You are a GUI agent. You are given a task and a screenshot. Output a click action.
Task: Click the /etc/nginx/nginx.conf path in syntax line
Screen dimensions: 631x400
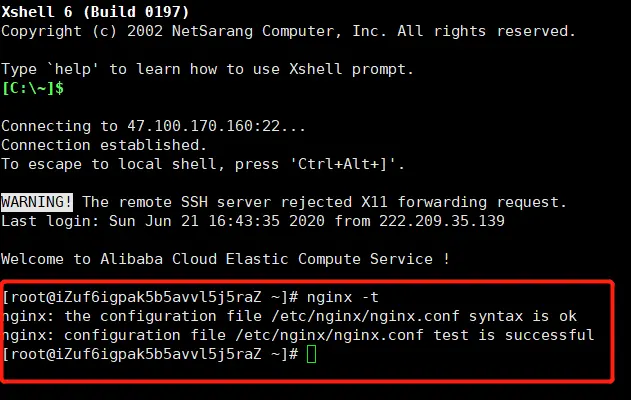point(365,316)
